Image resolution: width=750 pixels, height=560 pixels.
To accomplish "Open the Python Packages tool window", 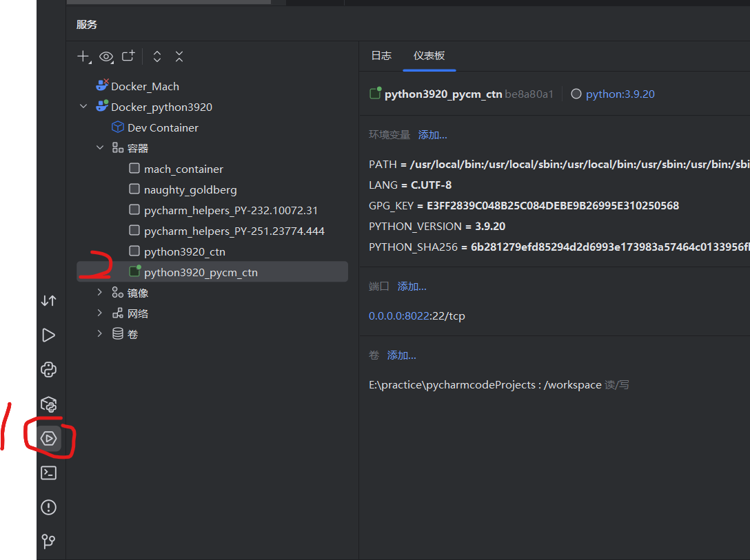I will 48,404.
